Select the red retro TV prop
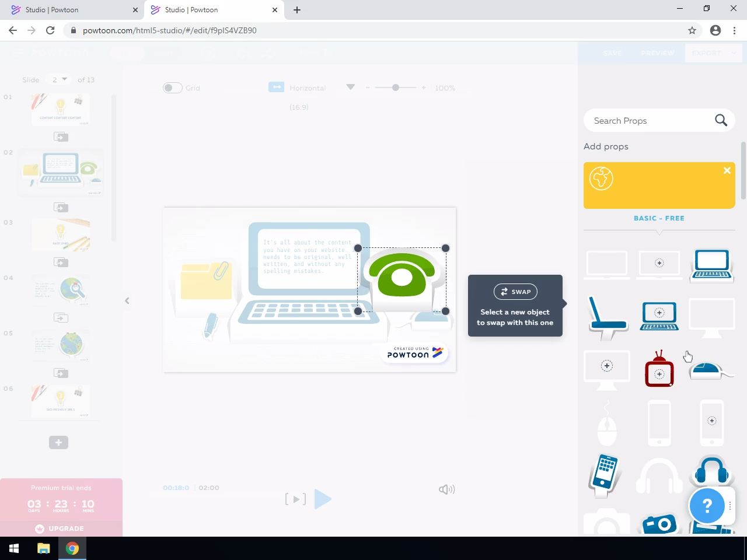The width and height of the screenshot is (747, 560). 659,369
